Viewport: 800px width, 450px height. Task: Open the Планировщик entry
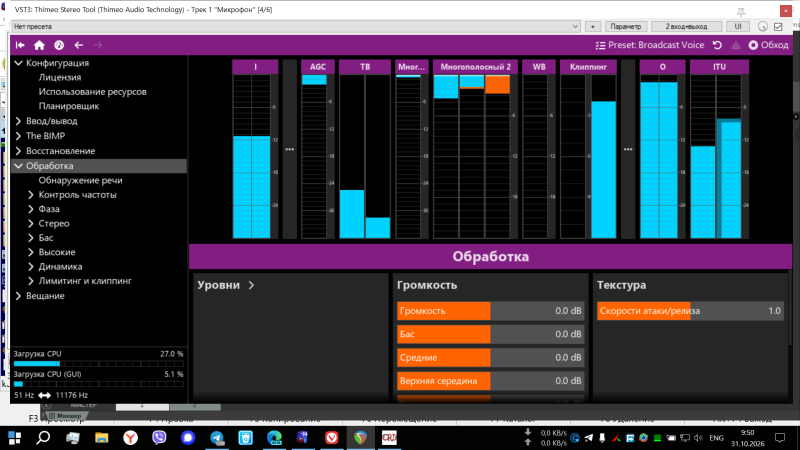[69, 106]
